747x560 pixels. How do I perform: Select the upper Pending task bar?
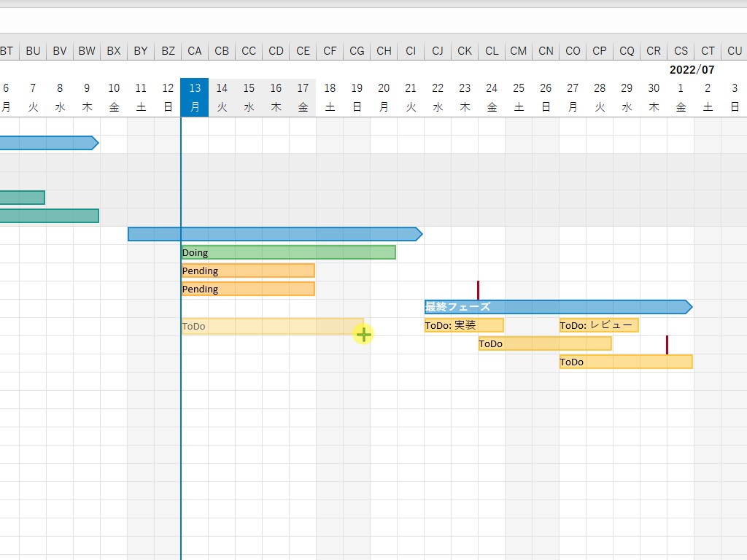[248, 271]
